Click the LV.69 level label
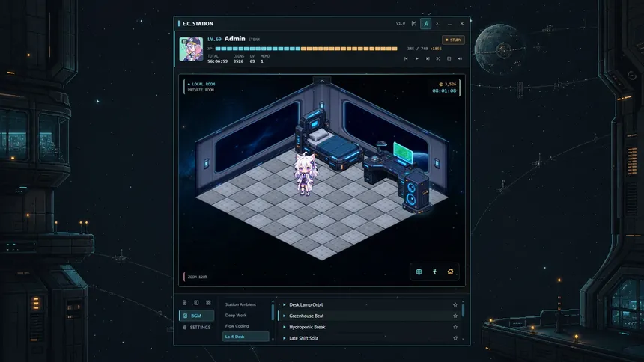 (214, 40)
